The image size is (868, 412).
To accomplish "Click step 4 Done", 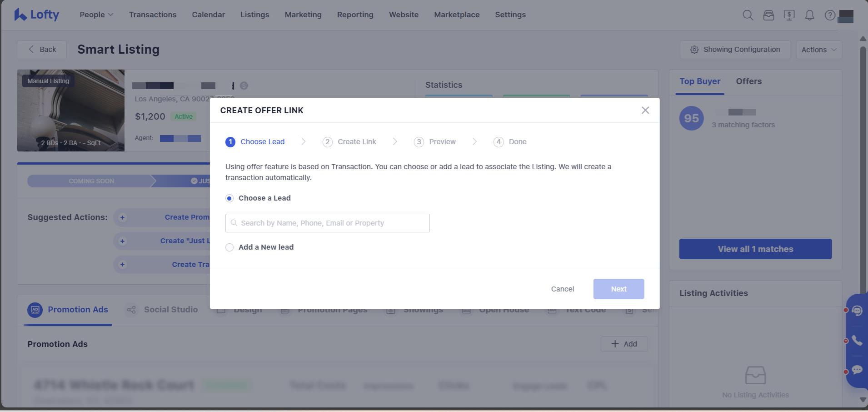I will click(x=510, y=142).
